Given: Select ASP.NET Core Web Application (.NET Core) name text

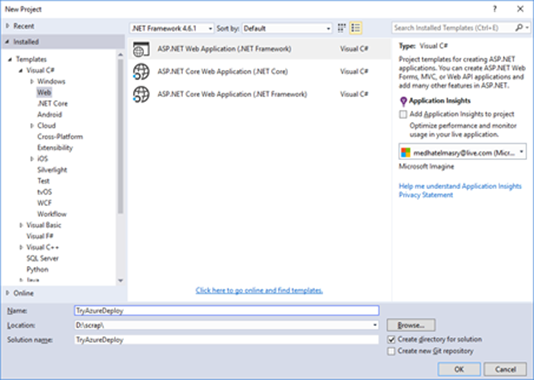Looking at the screenshot, I should (x=222, y=72).
